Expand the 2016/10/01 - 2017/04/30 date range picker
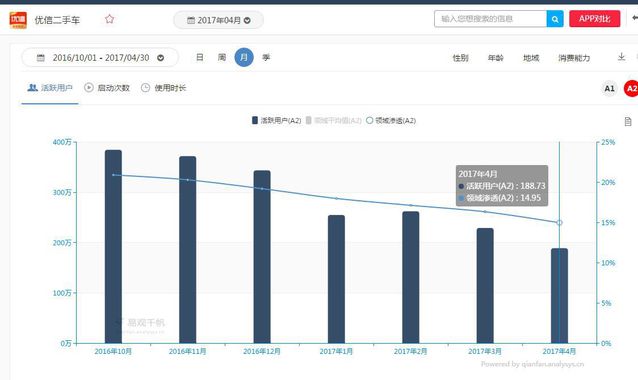Viewport: 638px width, 380px height. pos(100,58)
